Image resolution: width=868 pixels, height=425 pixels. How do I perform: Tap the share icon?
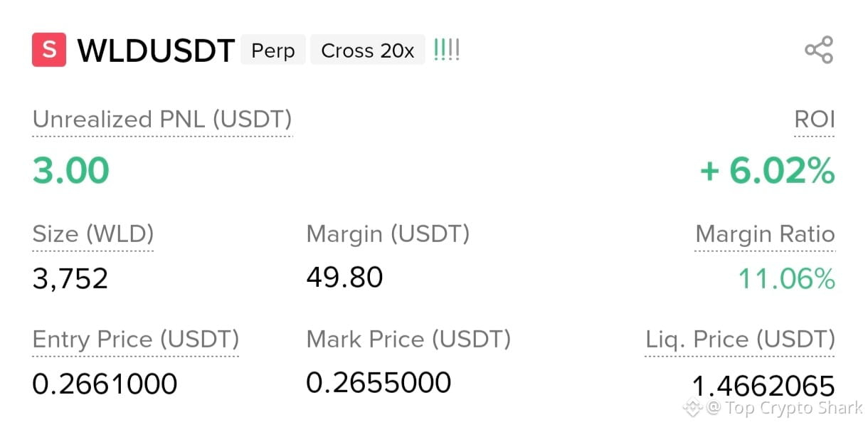click(x=819, y=51)
